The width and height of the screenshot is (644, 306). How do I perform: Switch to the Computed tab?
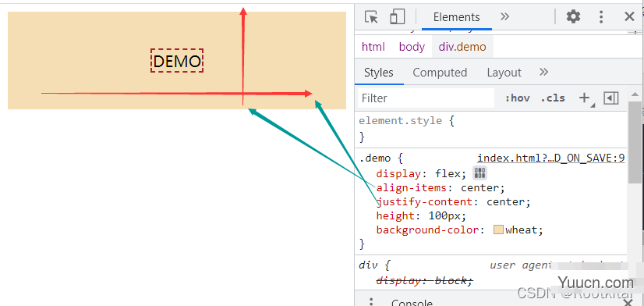click(x=440, y=73)
